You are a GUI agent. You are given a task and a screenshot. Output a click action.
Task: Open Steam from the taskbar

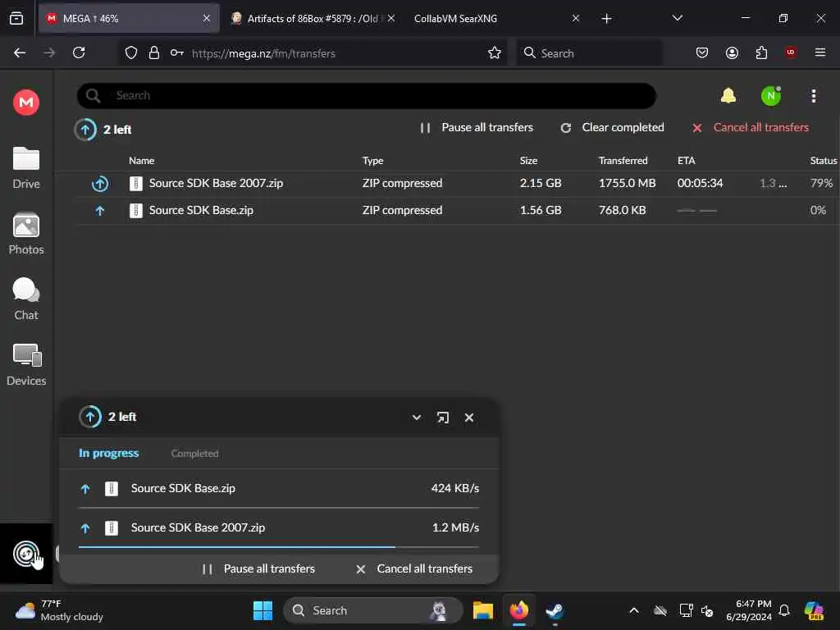point(554,610)
